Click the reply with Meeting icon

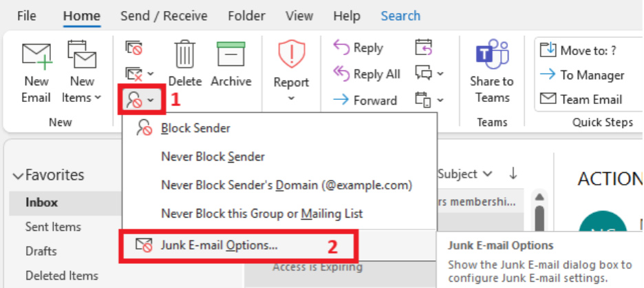423,48
